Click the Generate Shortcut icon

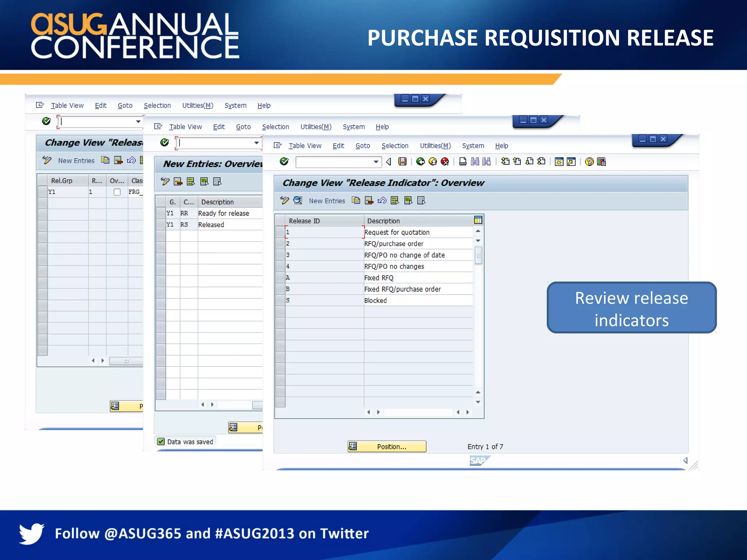point(571,162)
